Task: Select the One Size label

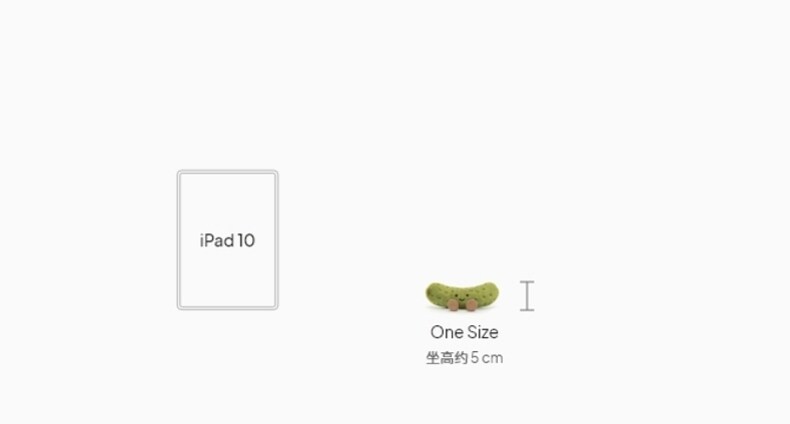Action: pos(464,332)
